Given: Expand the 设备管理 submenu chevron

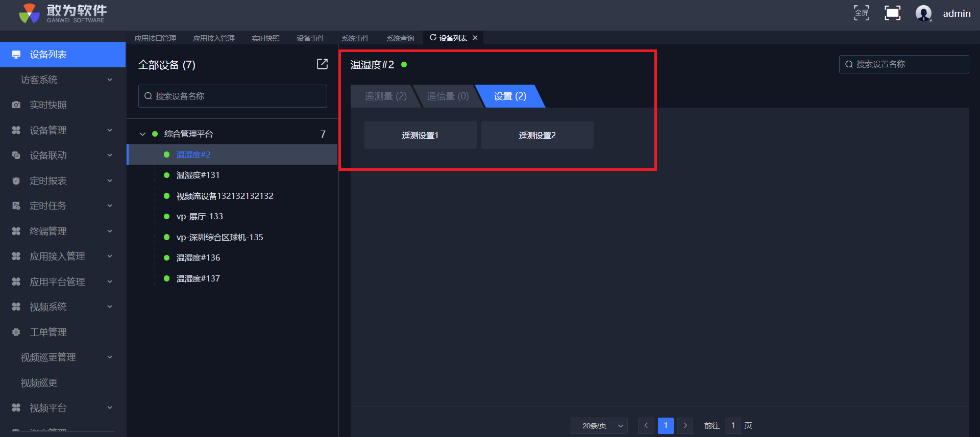Looking at the screenshot, I should (x=110, y=130).
